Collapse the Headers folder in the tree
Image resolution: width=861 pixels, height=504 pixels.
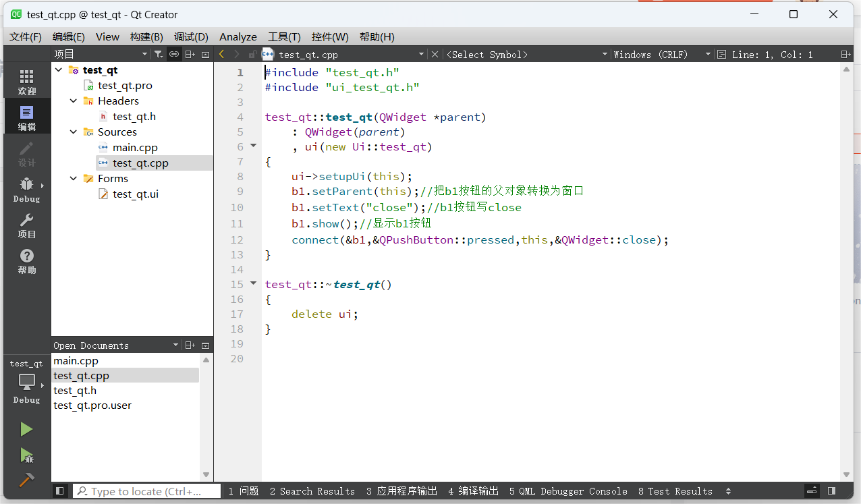pyautogui.click(x=74, y=101)
